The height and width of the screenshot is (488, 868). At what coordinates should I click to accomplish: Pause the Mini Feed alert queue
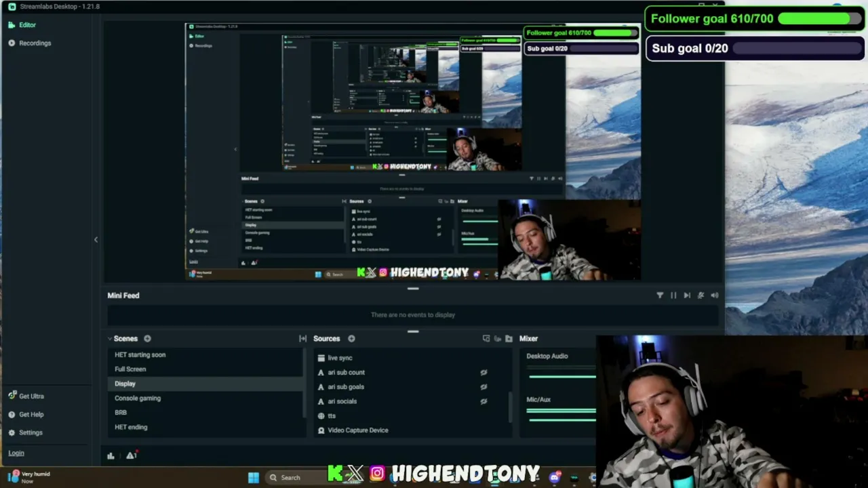673,296
